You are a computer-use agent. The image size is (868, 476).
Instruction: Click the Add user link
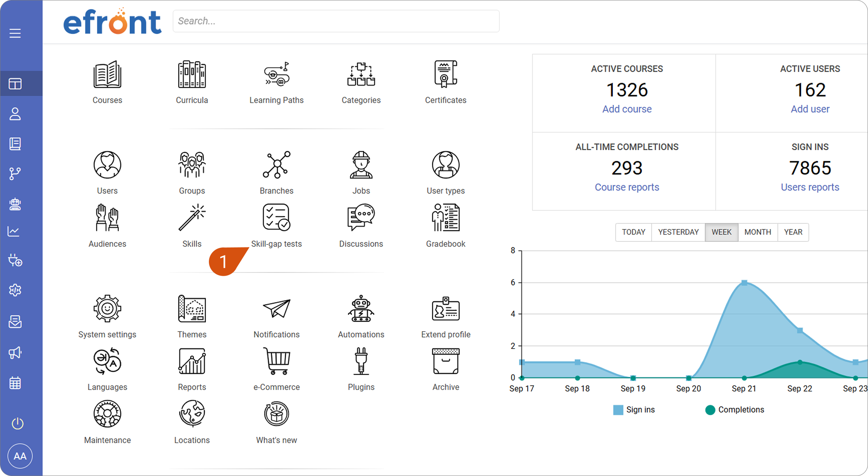(810, 109)
